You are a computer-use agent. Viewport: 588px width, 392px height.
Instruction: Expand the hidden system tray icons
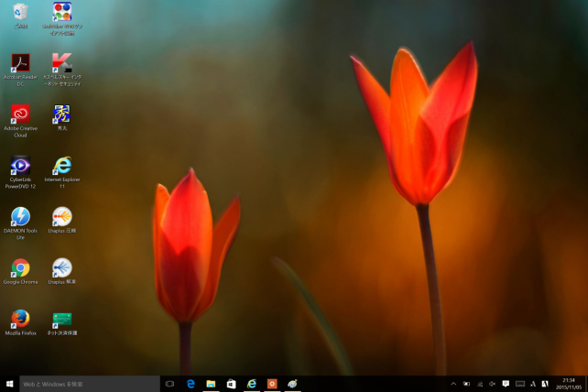click(x=453, y=384)
